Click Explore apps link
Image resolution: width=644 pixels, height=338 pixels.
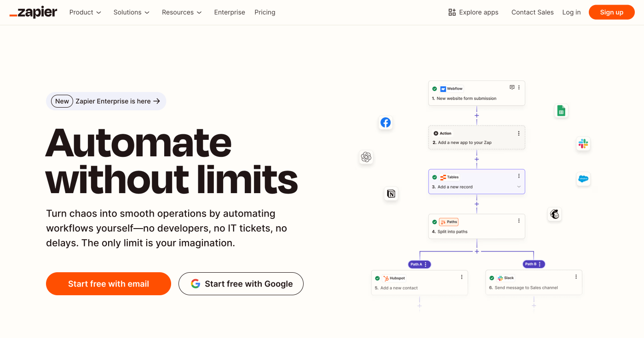473,12
